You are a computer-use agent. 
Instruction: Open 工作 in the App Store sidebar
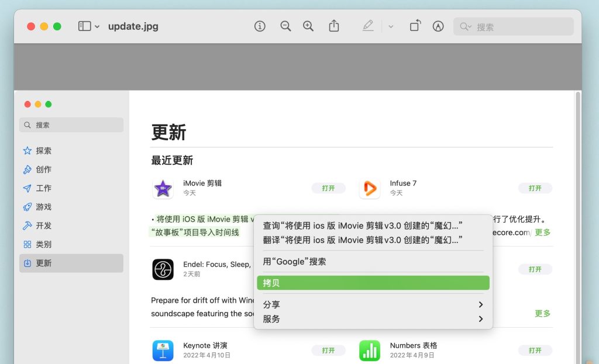click(71, 188)
